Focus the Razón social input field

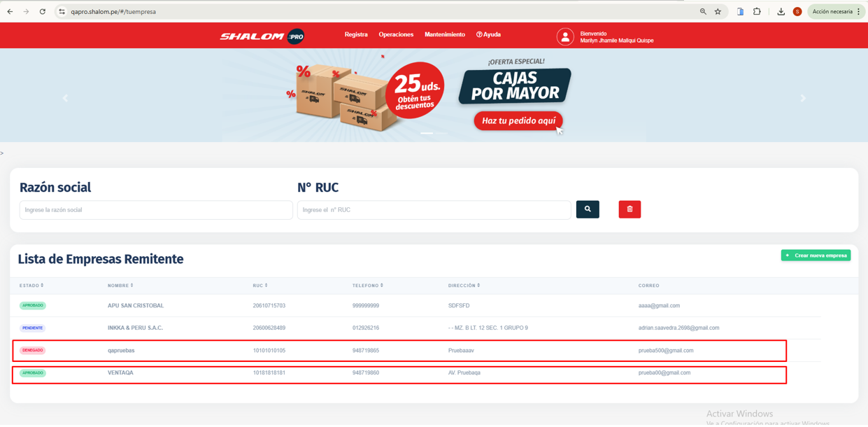click(156, 210)
